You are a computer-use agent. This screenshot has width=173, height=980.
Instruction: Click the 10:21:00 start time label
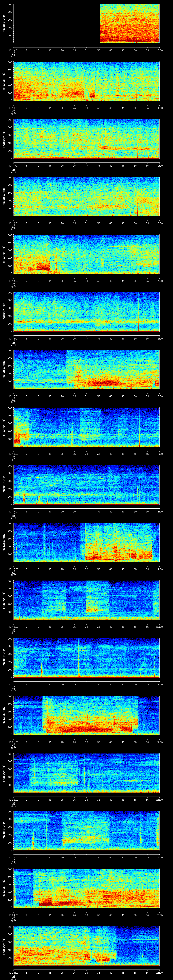(x=13, y=742)
